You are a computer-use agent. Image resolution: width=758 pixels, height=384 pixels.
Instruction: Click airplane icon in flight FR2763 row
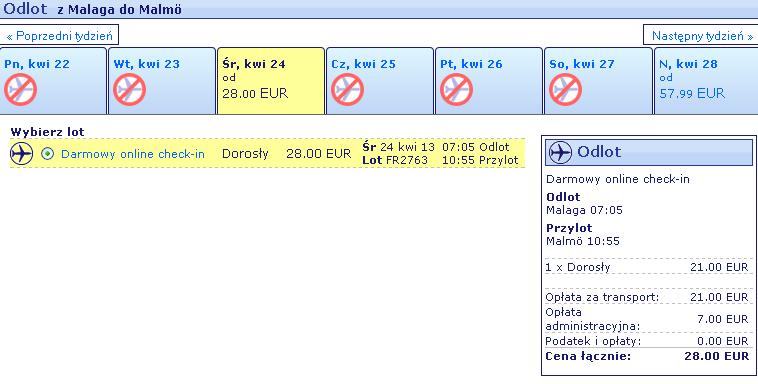[x=22, y=154]
